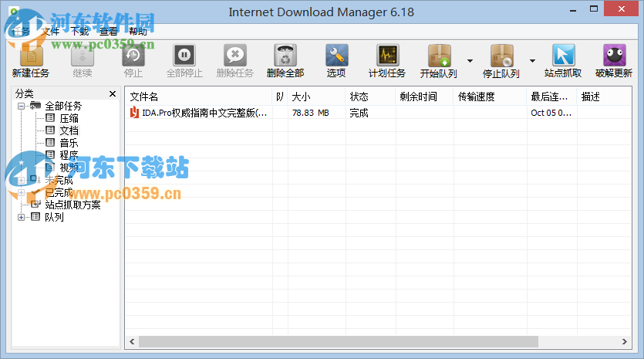Open the 下载 menu

point(79,31)
